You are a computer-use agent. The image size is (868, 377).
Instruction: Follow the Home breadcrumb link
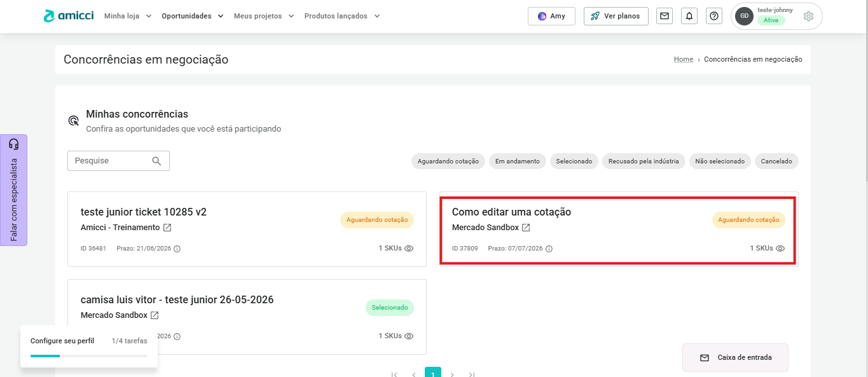pyautogui.click(x=684, y=59)
